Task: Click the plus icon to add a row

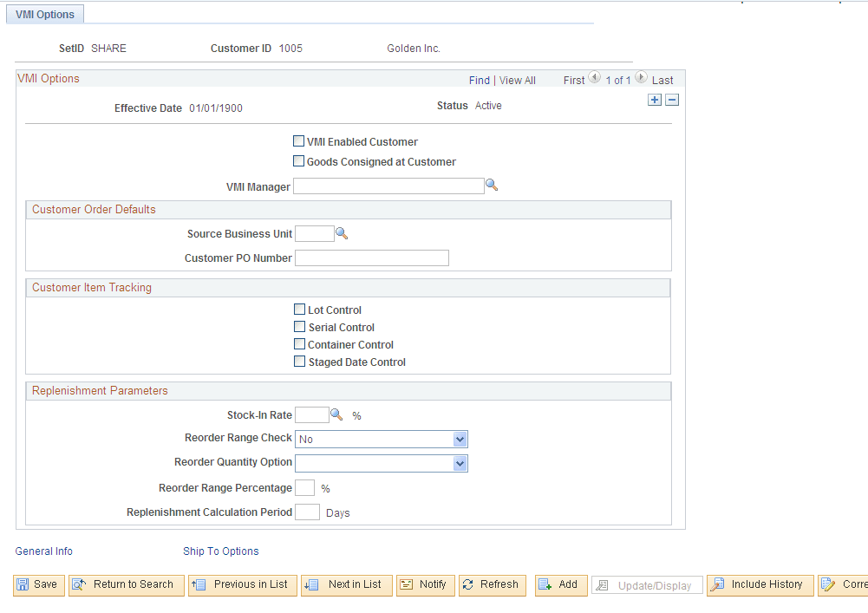Action: click(x=655, y=100)
